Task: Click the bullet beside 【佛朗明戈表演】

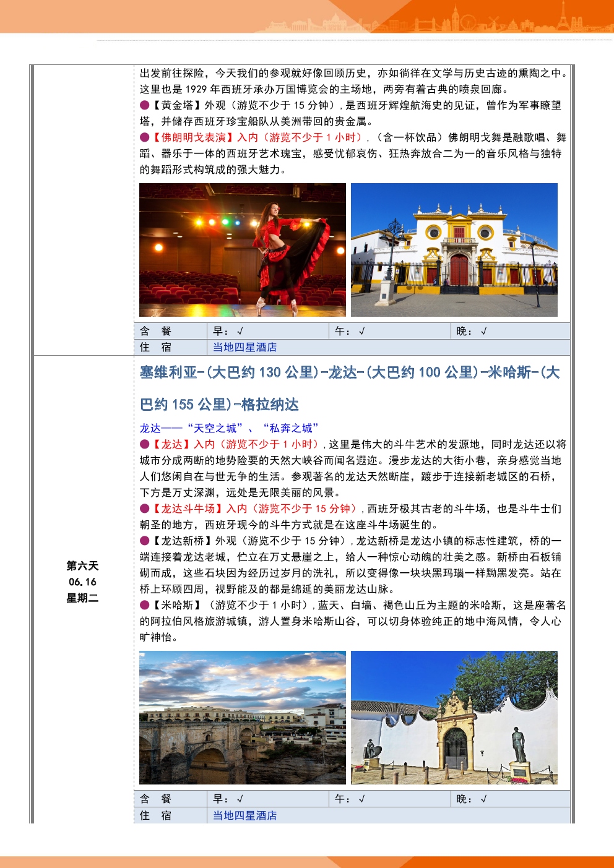Action: [x=144, y=137]
